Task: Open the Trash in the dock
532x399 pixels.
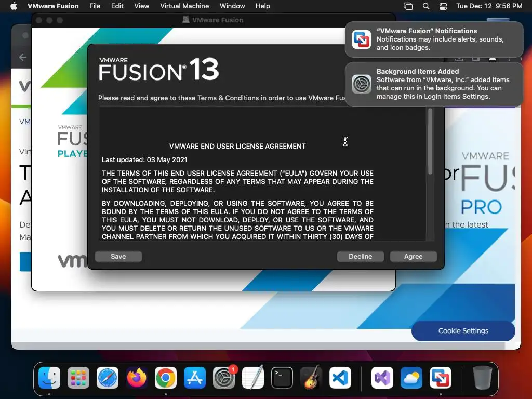Action: click(483, 378)
